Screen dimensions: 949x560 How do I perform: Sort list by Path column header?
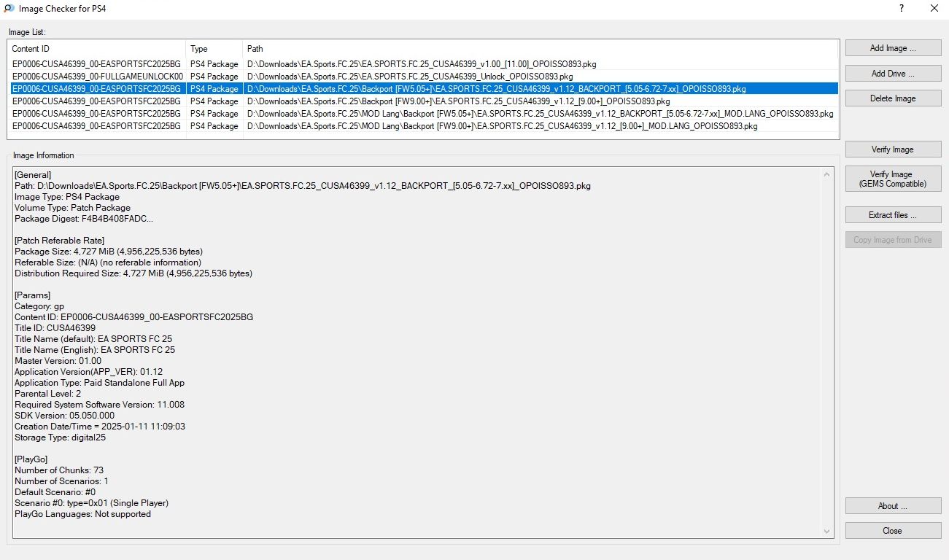(x=541, y=49)
